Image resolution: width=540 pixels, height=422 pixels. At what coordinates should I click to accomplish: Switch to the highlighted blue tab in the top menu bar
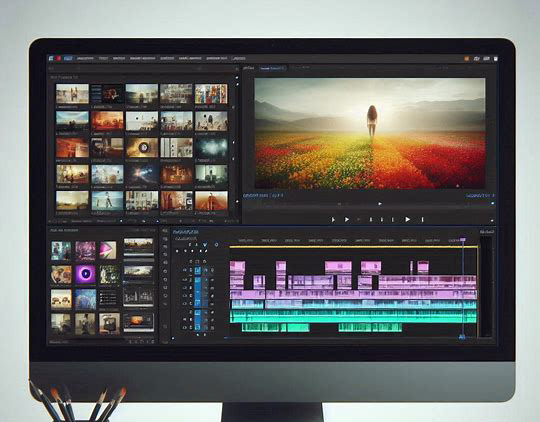[68, 59]
